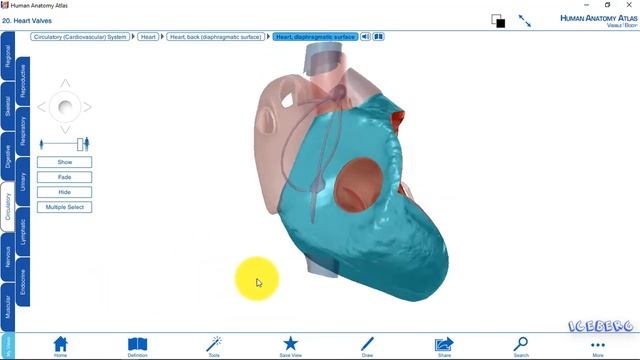Viewport: 640px width, 360px height.
Task: Click the zoom slider handle
Action: point(80,144)
